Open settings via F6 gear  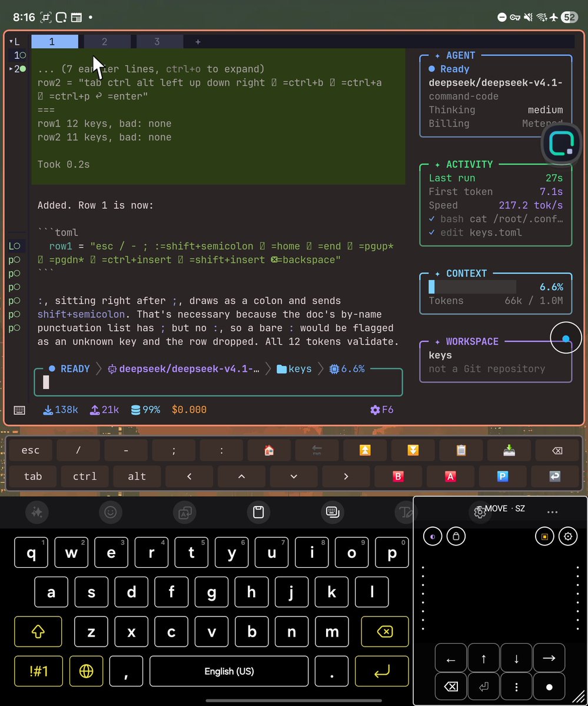point(381,409)
